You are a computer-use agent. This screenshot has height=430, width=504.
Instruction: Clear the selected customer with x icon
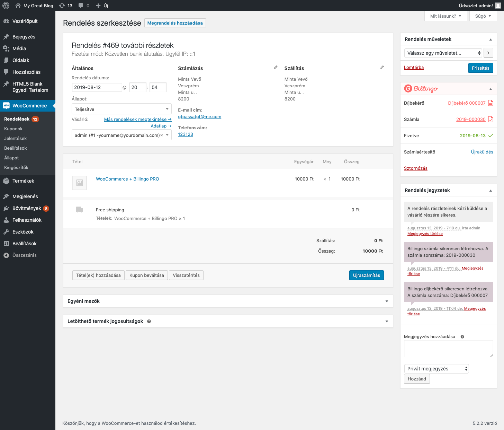coord(161,135)
